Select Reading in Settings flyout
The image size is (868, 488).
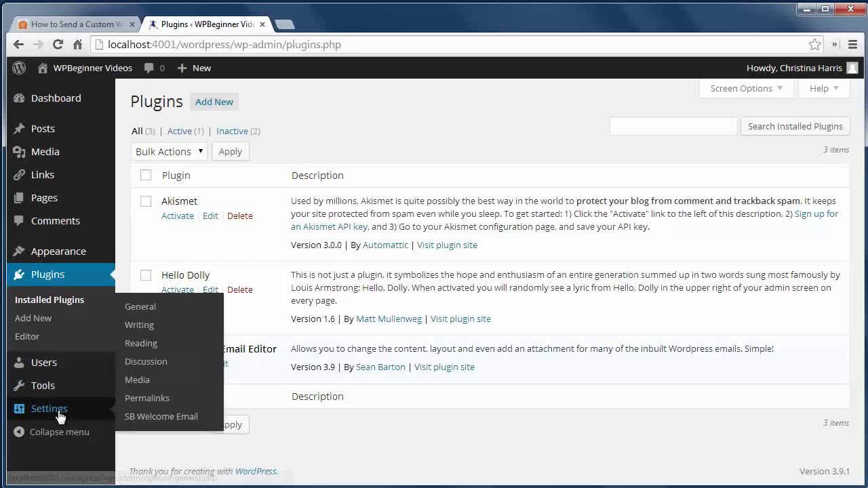(141, 343)
